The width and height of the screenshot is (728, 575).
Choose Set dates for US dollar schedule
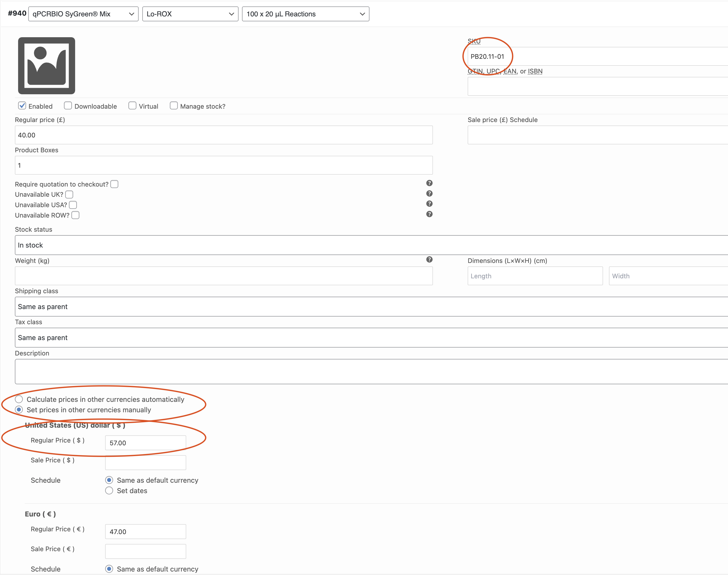pos(109,490)
